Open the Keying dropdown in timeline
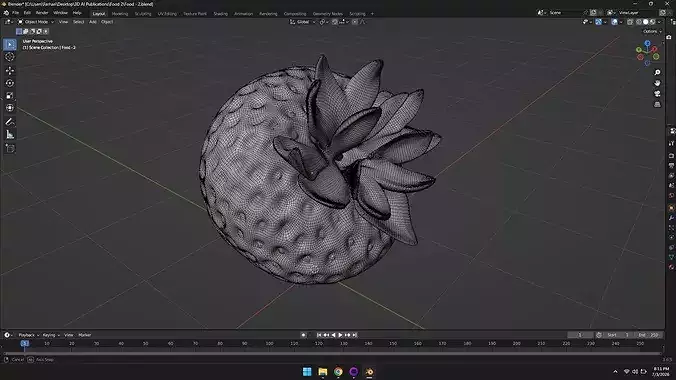 pos(51,335)
